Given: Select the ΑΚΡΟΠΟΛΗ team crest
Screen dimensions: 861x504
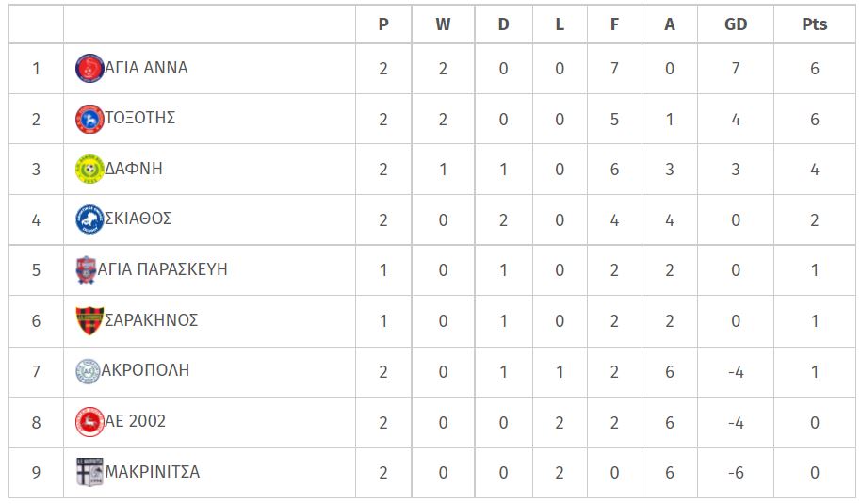Looking at the screenshot, I should point(88,371).
